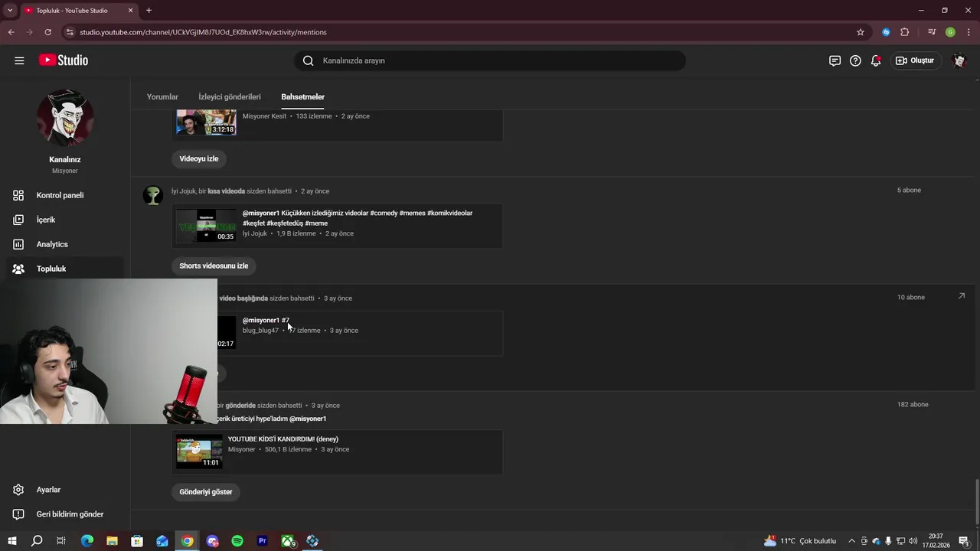Viewport: 980px width, 551px height.
Task: Click the Kontrol paneli dashboard icon
Action: (18, 195)
